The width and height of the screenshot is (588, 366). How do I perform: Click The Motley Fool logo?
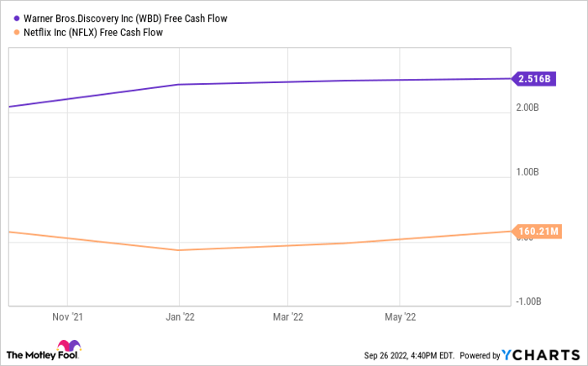click(44, 350)
